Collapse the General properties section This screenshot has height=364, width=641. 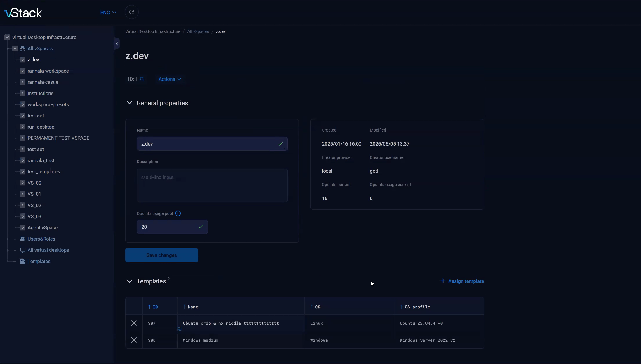(129, 103)
